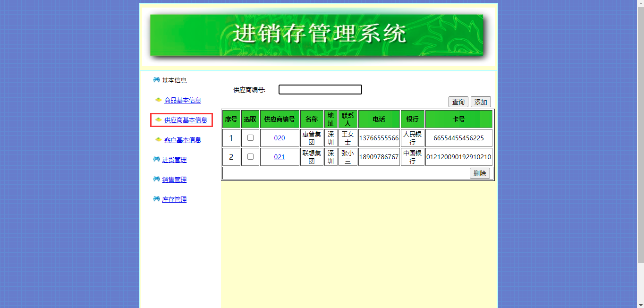Select sequence number 2 cell

(231, 157)
